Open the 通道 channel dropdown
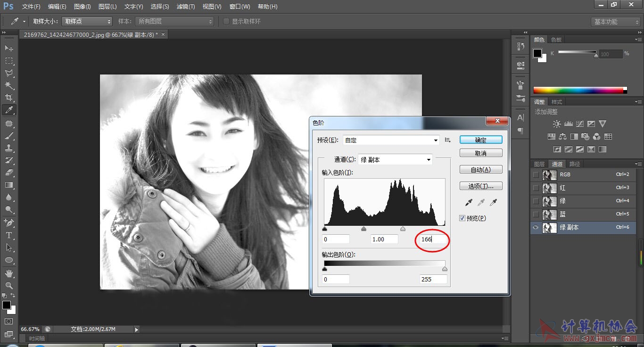 pyautogui.click(x=395, y=159)
